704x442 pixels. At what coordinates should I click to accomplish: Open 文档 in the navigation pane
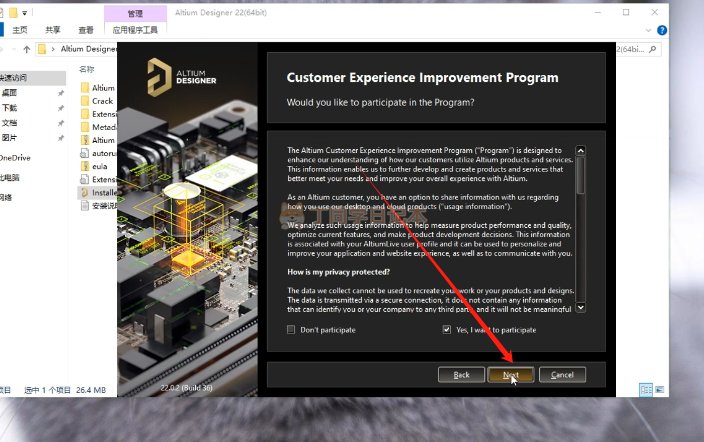coord(9,123)
